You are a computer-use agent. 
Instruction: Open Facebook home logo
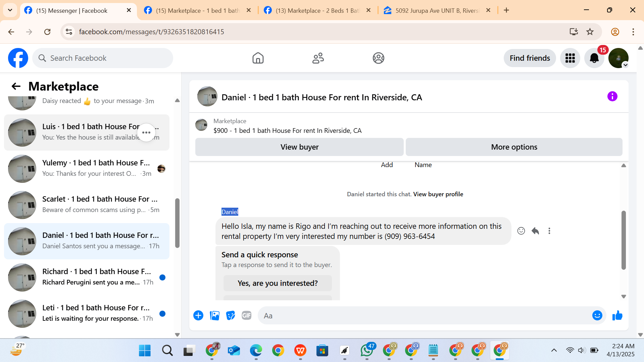[18, 58]
